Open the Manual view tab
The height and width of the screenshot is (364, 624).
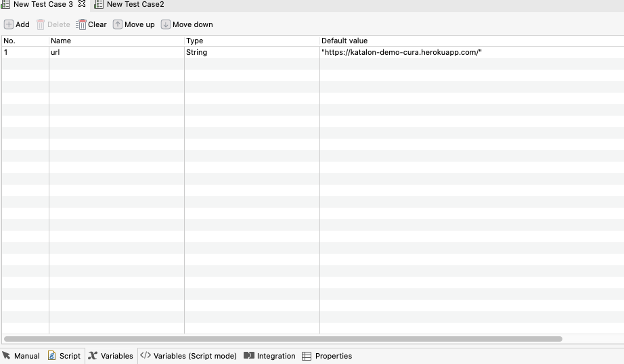21,356
